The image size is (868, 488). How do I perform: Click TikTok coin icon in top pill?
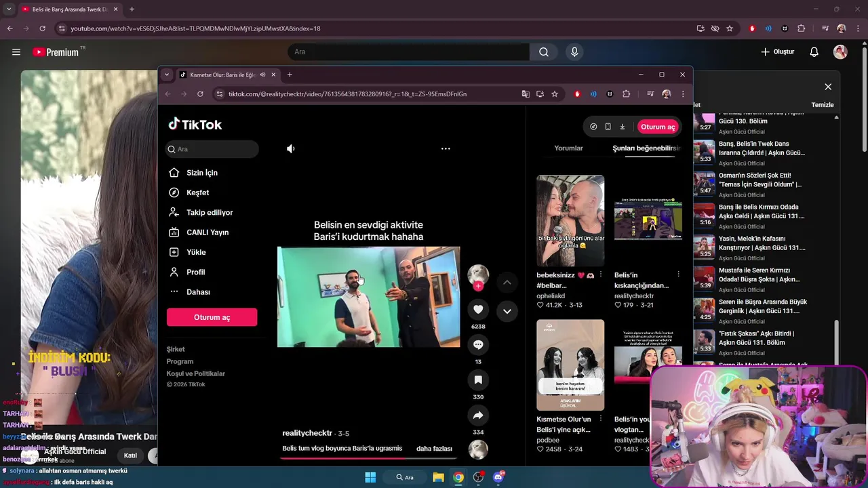593,127
